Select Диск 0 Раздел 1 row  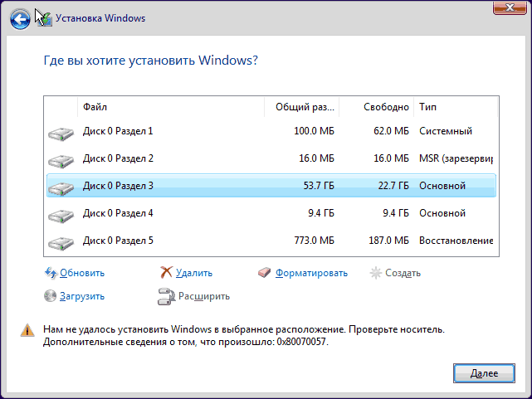(x=271, y=131)
